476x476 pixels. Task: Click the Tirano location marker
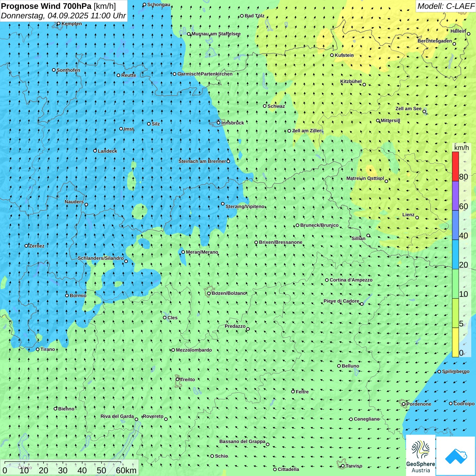pyautogui.click(x=38, y=349)
